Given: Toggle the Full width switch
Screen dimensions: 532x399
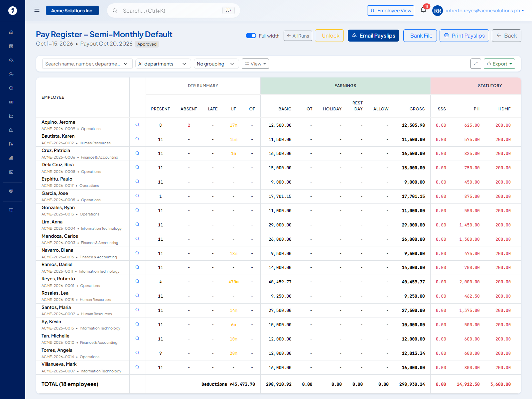Looking at the screenshot, I should 251,36.
